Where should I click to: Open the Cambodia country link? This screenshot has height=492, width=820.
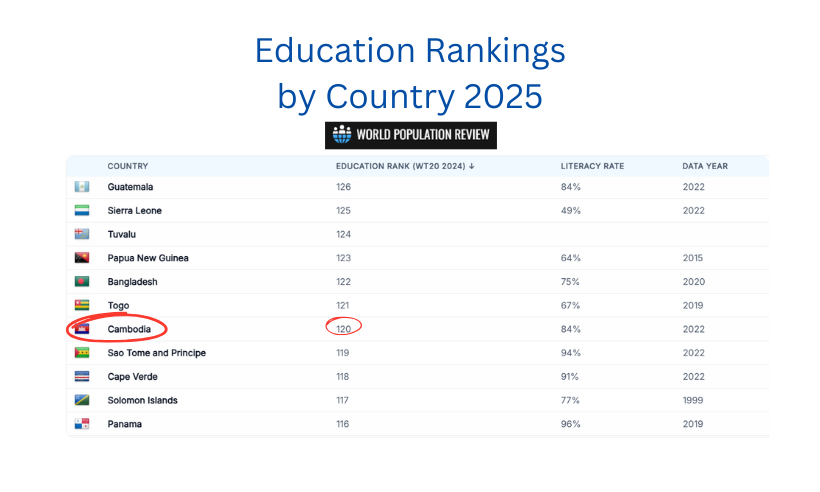[x=129, y=329]
